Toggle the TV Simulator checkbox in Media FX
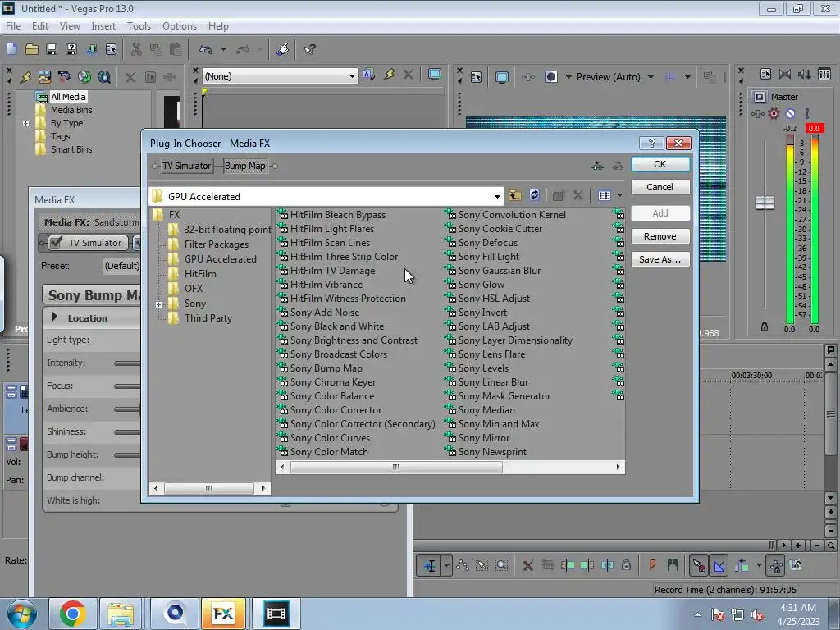This screenshot has width=840, height=630. [x=55, y=243]
